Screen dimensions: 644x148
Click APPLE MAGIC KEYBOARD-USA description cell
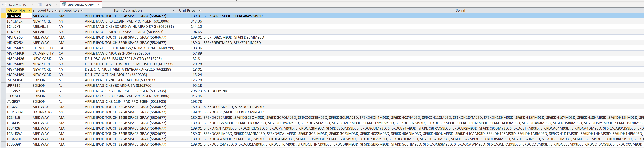tap(130, 86)
